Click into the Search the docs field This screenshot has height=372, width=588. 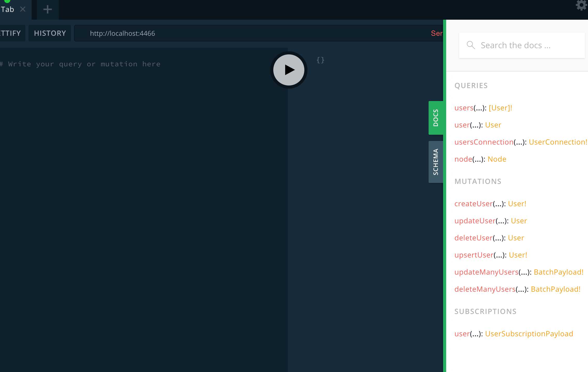(522, 45)
